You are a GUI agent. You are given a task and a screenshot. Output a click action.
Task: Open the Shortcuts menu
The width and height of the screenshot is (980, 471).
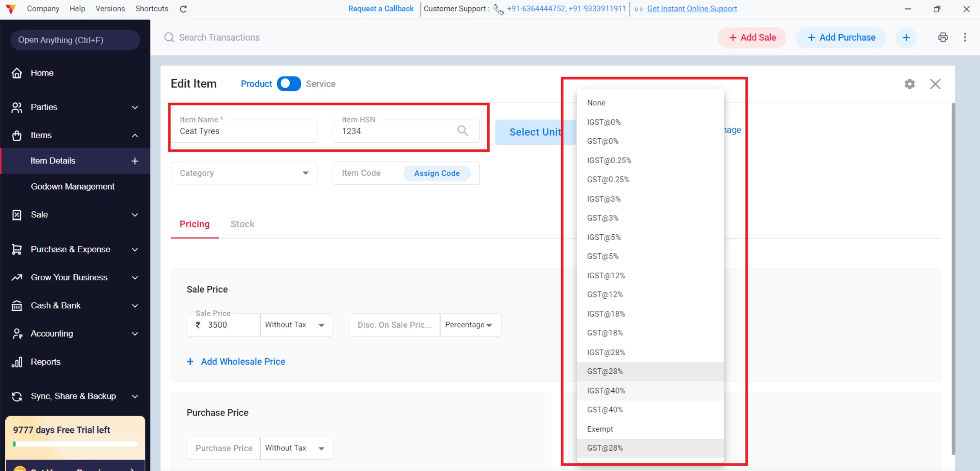(152, 8)
